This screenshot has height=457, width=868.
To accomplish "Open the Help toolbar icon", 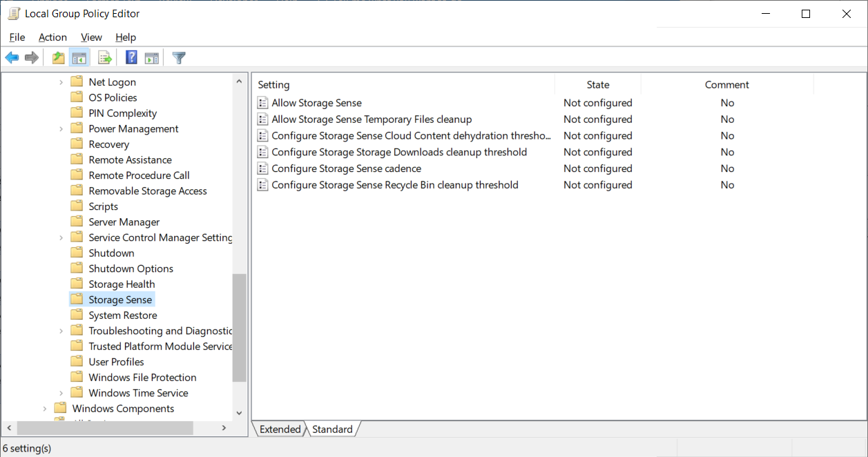I will pyautogui.click(x=131, y=58).
